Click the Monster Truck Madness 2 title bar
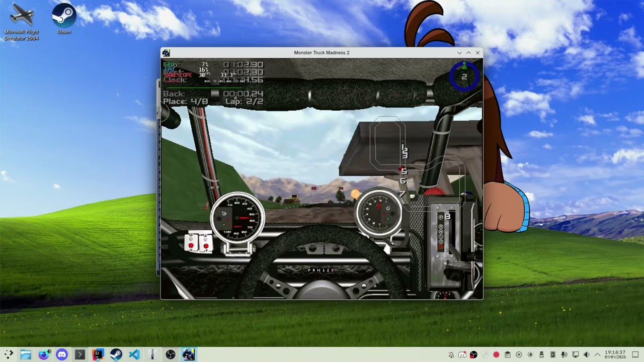This screenshot has height=362, width=644. coord(321,53)
